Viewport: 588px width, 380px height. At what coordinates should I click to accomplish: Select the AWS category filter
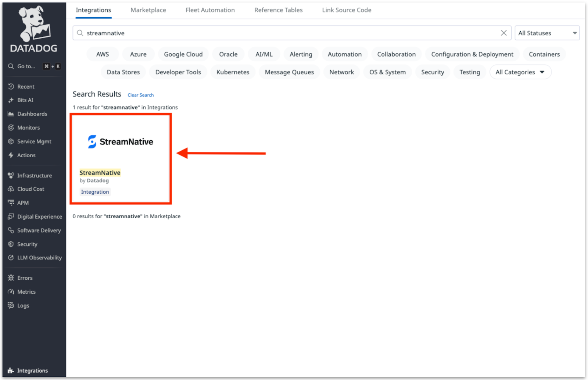click(103, 54)
